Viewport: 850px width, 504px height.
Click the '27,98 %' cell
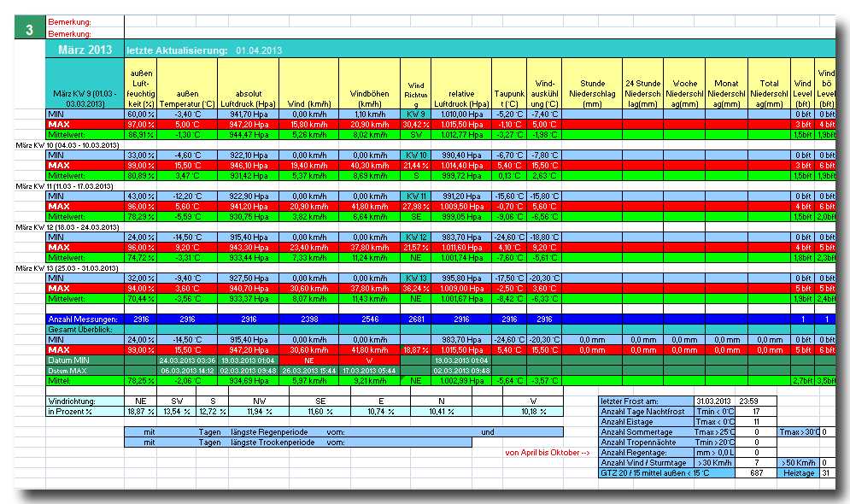point(416,207)
